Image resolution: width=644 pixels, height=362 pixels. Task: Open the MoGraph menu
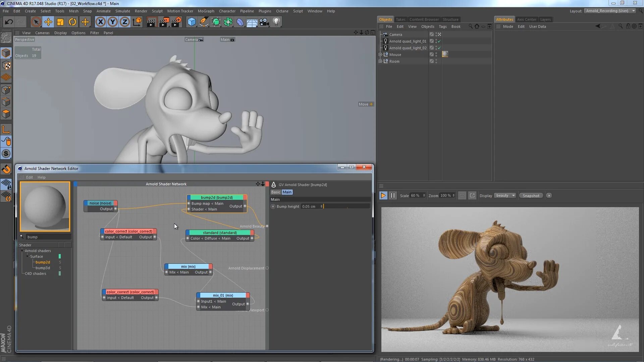click(206, 11)
